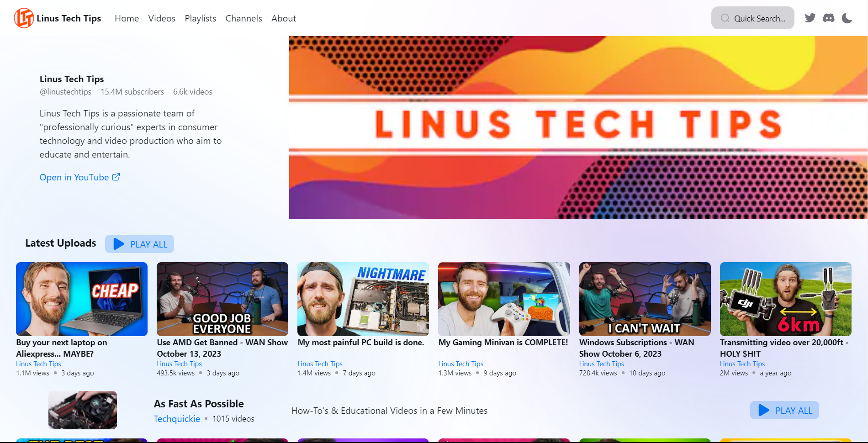This screenshot has height=443, width=868.
Task: Open the Discord icon link
Action: click(829, 18)
